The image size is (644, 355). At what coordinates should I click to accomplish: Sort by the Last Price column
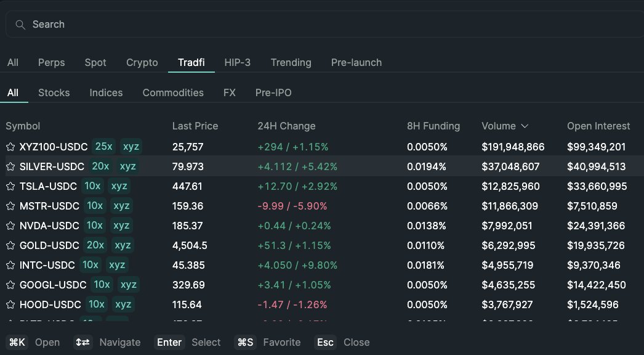point(195,126)
